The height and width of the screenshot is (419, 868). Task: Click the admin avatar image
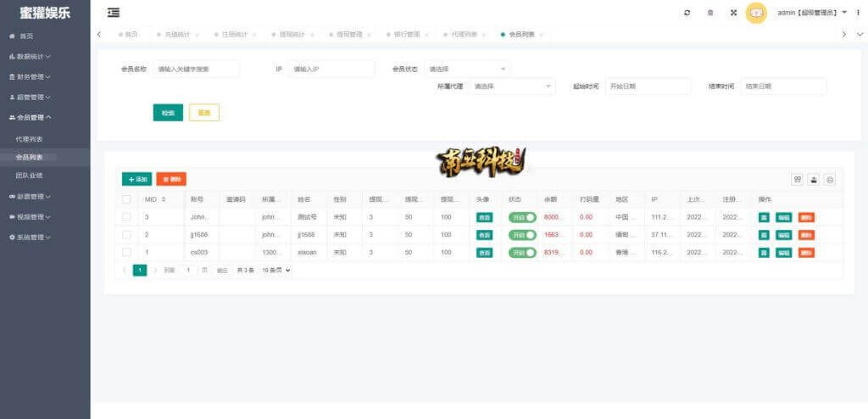point(756,13)
